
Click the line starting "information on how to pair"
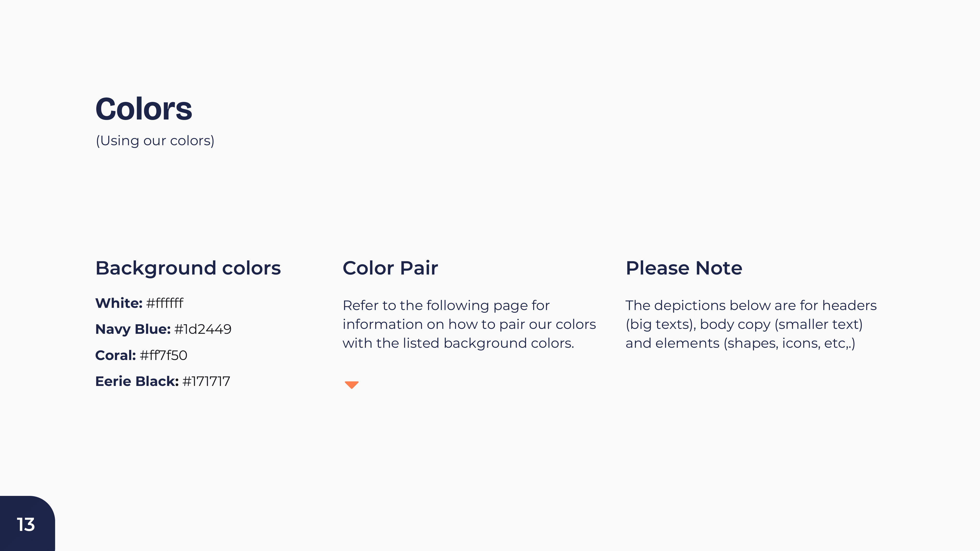469,324
